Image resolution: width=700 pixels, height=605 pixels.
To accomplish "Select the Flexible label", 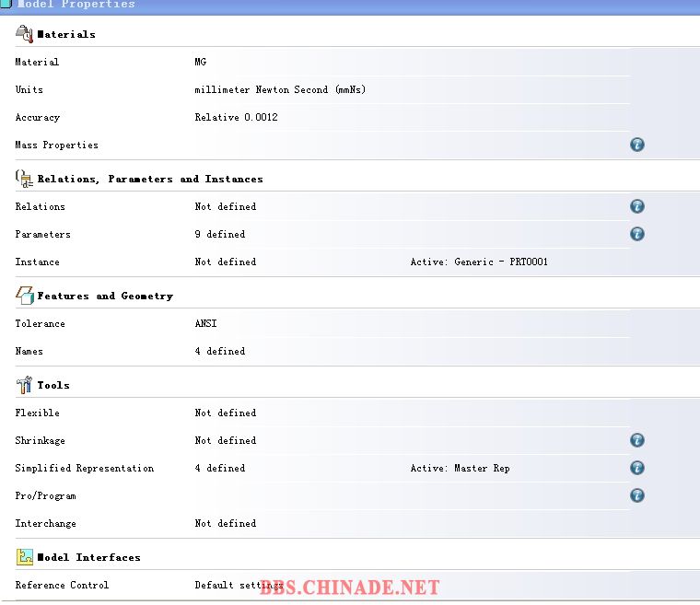I will [38, 413].
